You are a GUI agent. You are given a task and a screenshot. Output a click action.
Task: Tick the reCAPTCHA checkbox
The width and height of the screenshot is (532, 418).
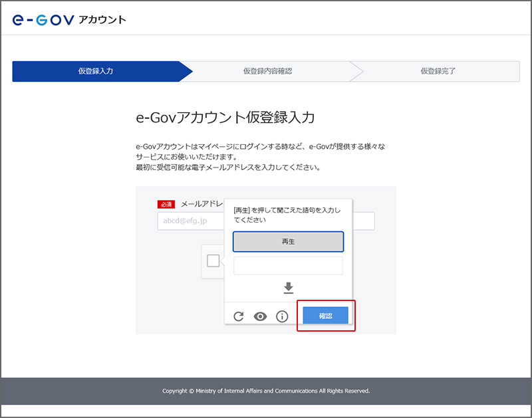coord(213,261)
